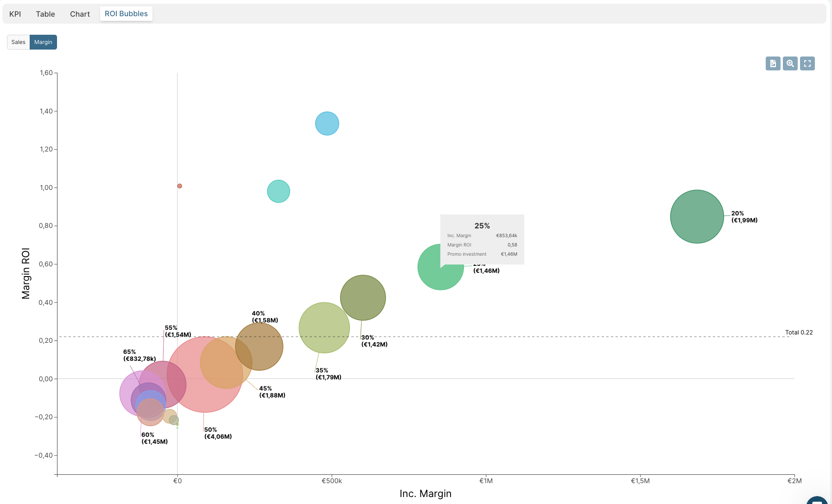Screen dimensions: 832x504
Task: Select the zoom-in magnifier icon
Action: click(790, 63)
